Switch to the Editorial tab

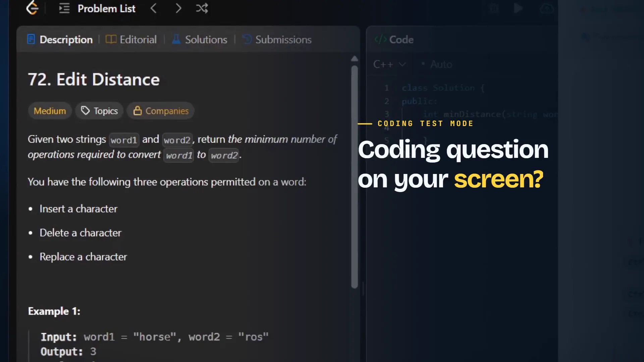(131, 40)
